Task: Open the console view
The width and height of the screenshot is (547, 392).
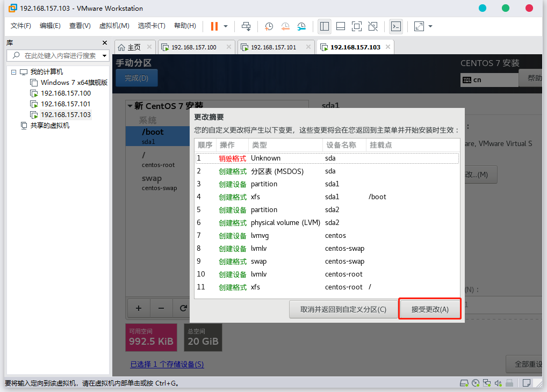Action: (x=396, y=26)
